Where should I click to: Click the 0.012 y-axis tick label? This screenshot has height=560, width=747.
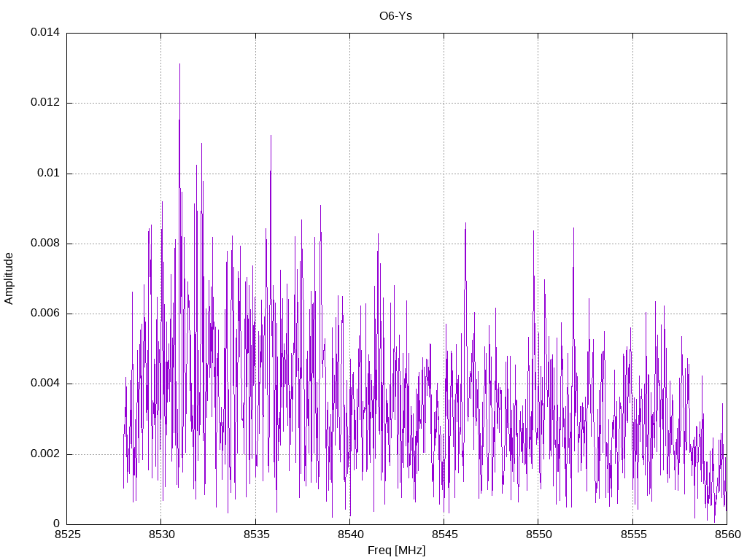click(45, 102)
